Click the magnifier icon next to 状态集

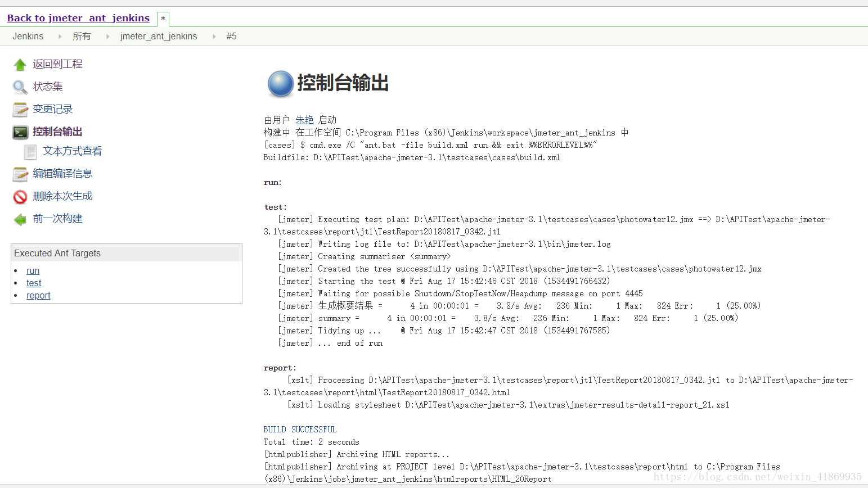pyautogui.click(x=20, y=87)
